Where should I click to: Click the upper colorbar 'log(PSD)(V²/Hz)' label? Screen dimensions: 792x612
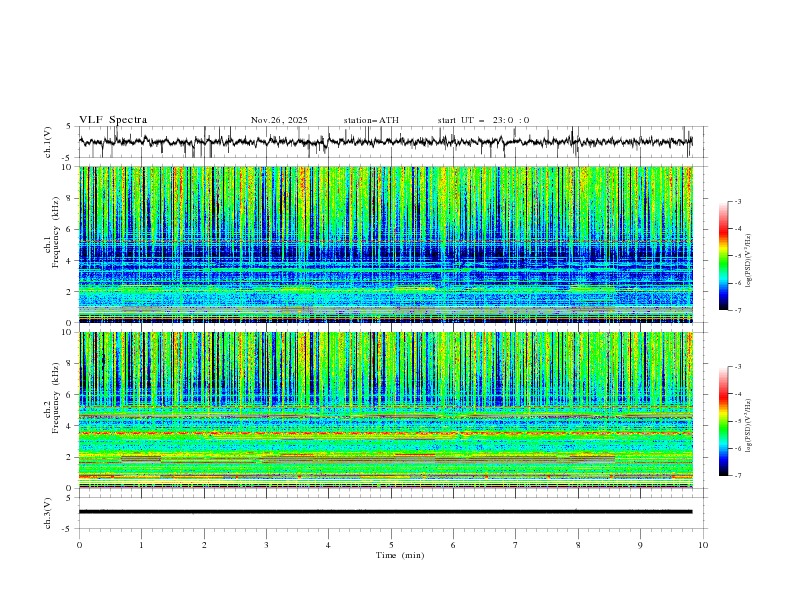[749, 261]
